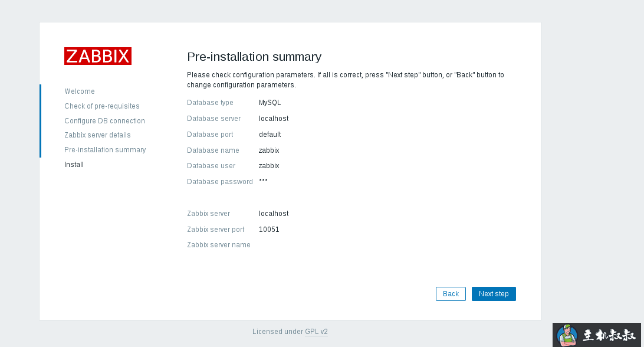This screenshot has width=644, height=347.
Task: Click the 'Licensed under' footer text
Action: pos(278,332)
